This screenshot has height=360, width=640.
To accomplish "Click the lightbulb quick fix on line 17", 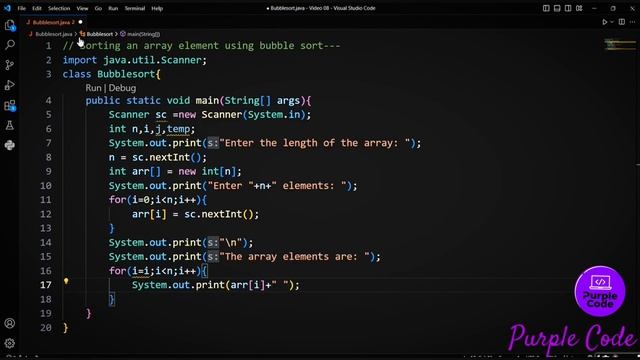I will [66, 281].
